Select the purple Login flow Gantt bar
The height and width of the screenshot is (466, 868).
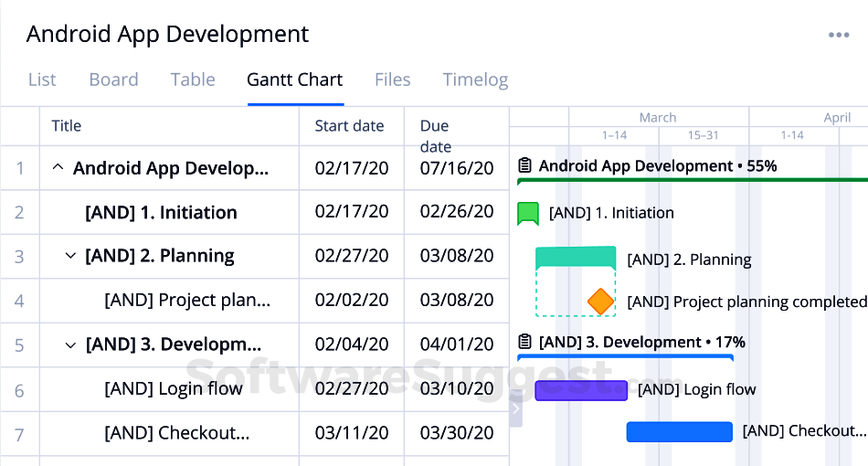581,390
